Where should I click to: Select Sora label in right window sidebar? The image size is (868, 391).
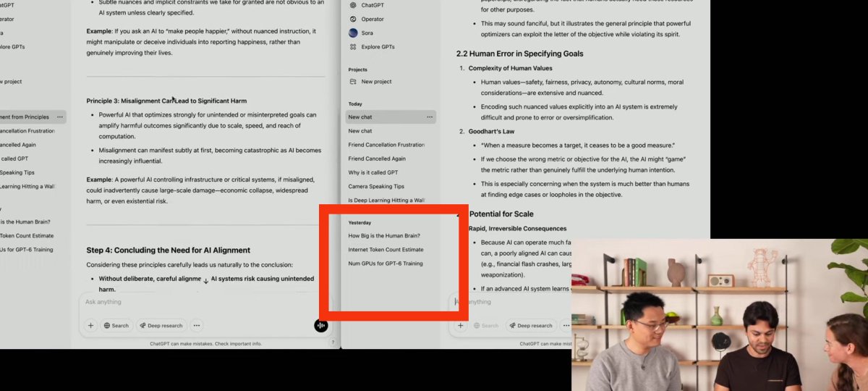pyautogui.click(x=367, y=33)
